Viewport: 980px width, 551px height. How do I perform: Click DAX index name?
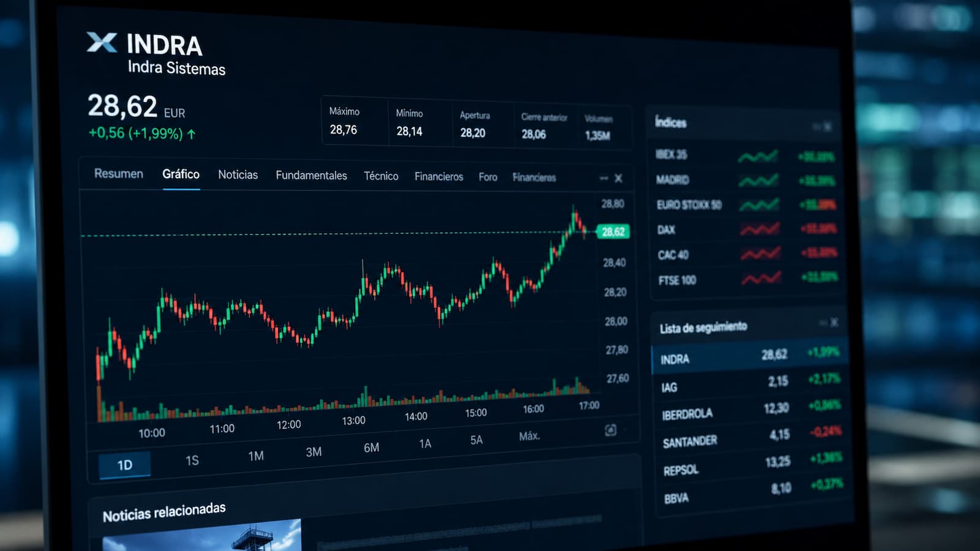tap(666, 230)
